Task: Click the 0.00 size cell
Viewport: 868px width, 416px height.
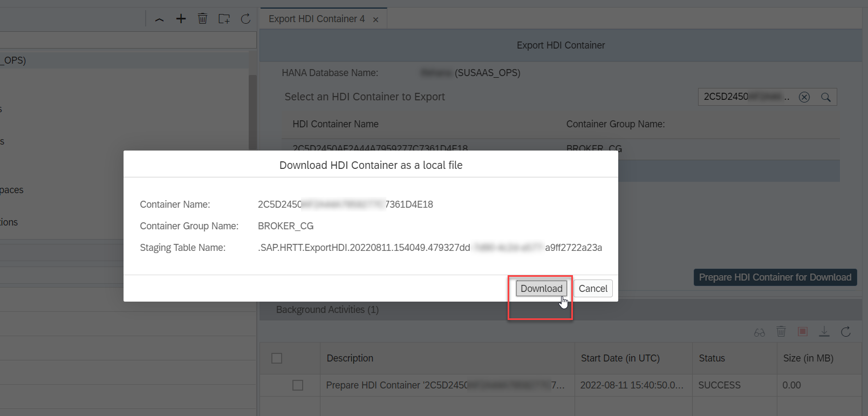Action: (819, 385)
